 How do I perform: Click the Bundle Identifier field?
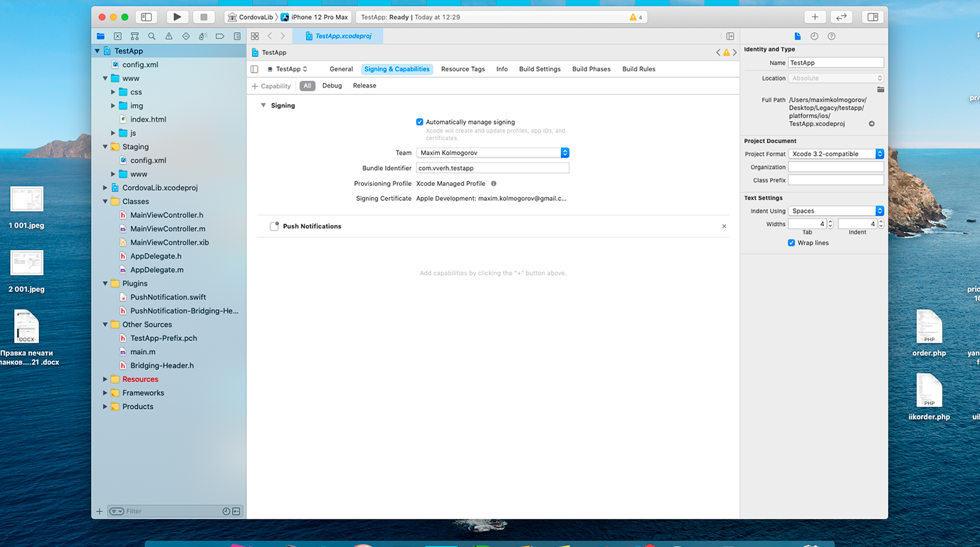pyautogui.click(x=492, y=168)
